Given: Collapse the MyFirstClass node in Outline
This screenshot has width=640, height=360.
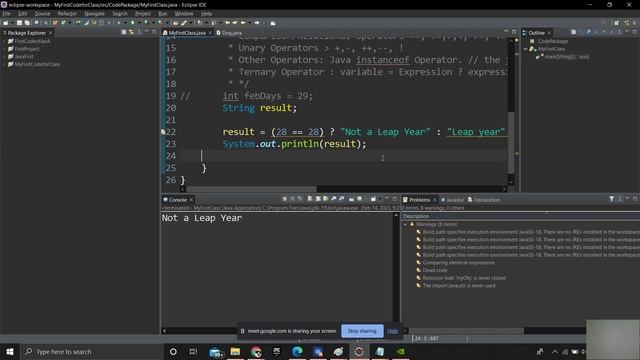Looking at the screenshot, I should pyautogui.click(x=526, y=49).
